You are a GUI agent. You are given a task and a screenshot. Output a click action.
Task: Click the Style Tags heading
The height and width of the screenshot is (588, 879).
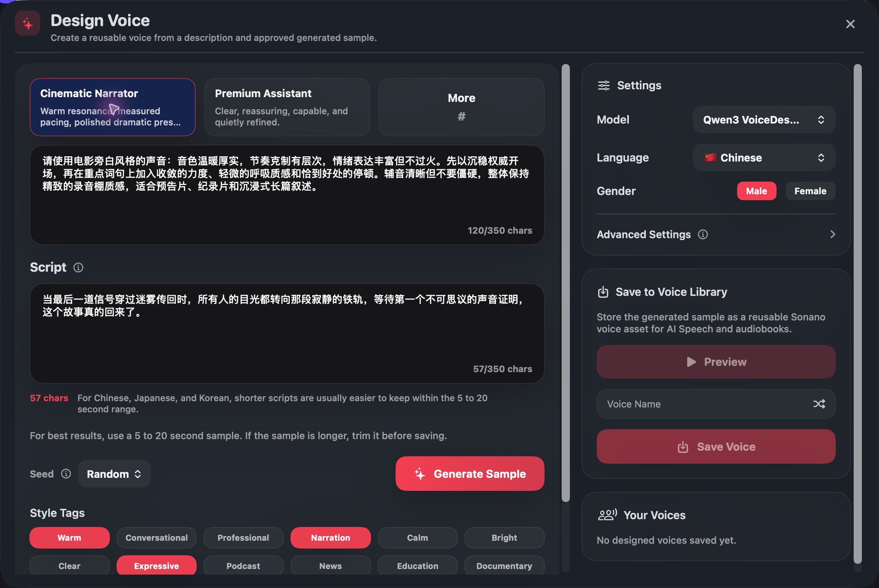57,512
